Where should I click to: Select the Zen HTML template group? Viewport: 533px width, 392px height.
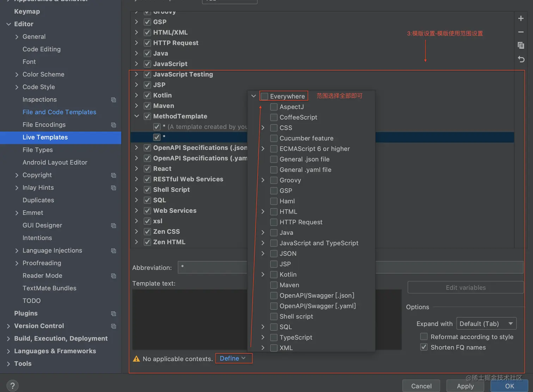[169, 242]
